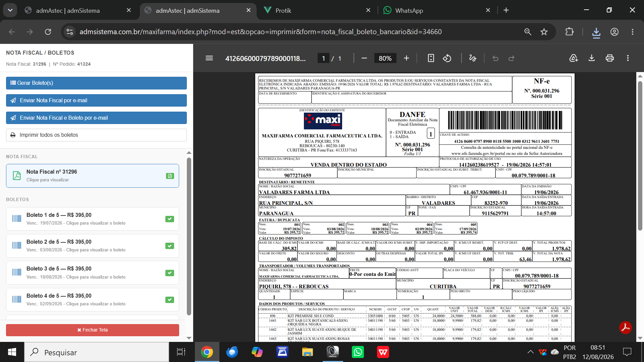644x362 pixels.
Task: Save PDF to Google Drive
Action: (574, 58)
